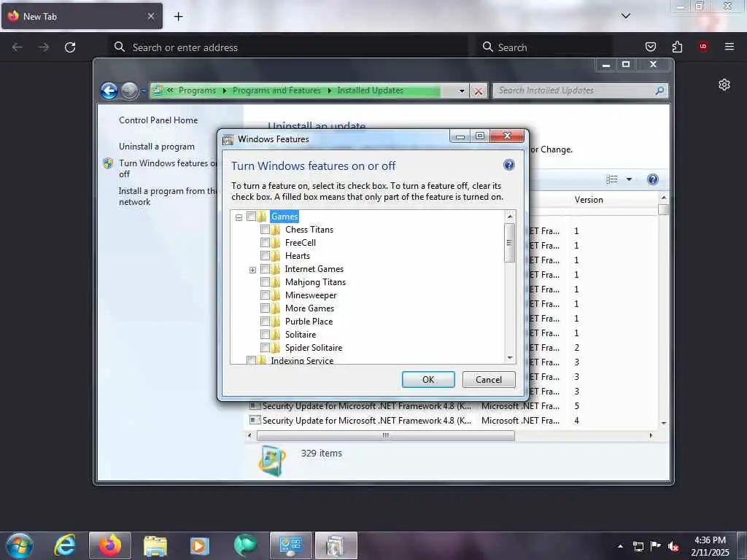Enable the More Games checkbox
This screenshot has width=747, height=560.
tap(265, 308)
